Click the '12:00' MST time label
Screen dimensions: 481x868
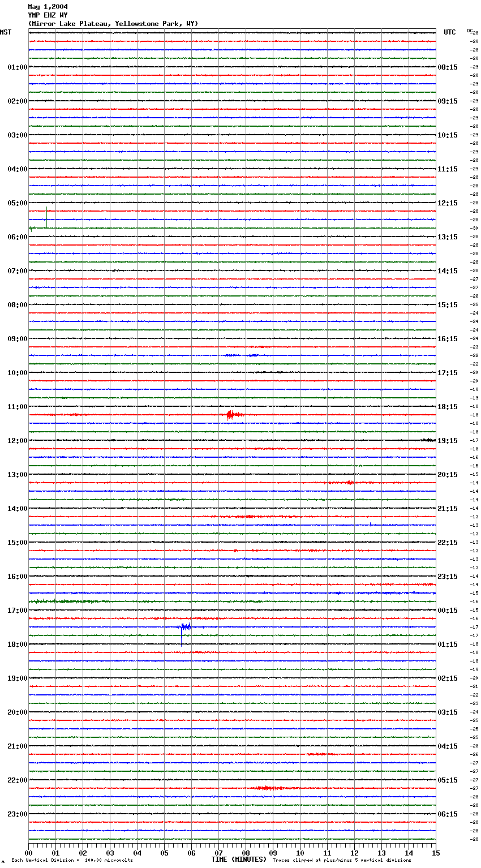(x=18, y=441)
